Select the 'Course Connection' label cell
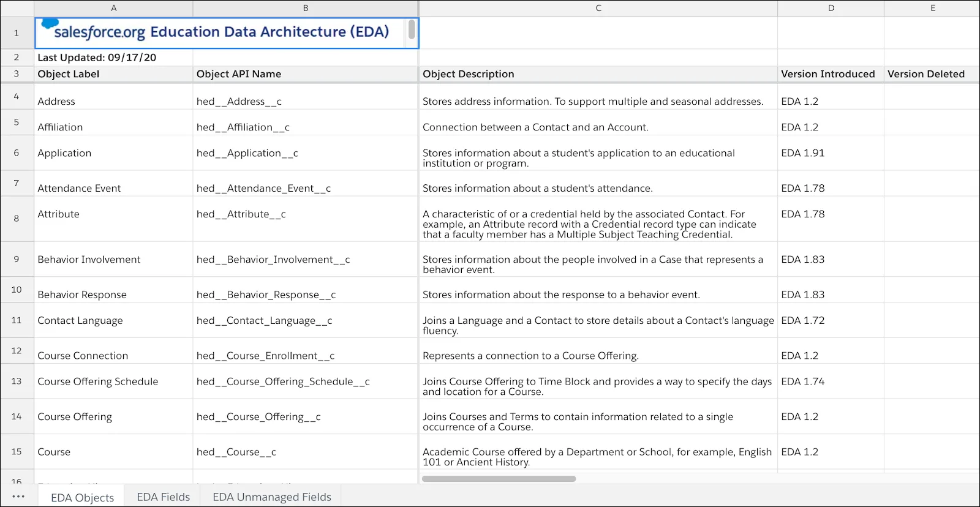 coord(113,351)
